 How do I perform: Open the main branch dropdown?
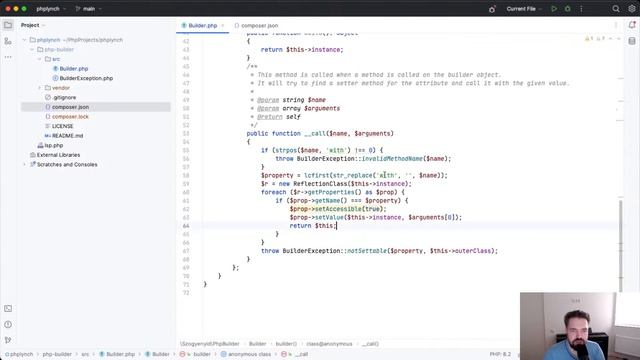pyautogui.click(x=89, y=9)
